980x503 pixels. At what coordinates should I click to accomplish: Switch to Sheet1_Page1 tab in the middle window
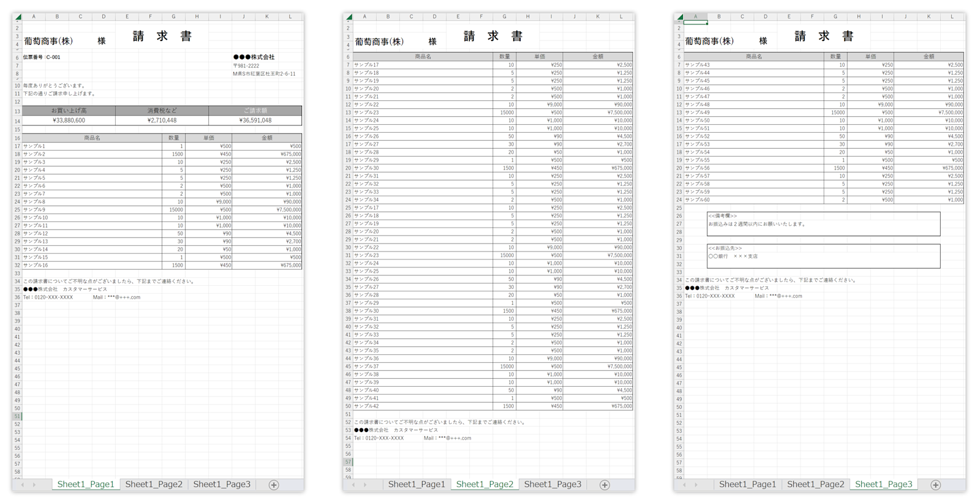(417, 484)
